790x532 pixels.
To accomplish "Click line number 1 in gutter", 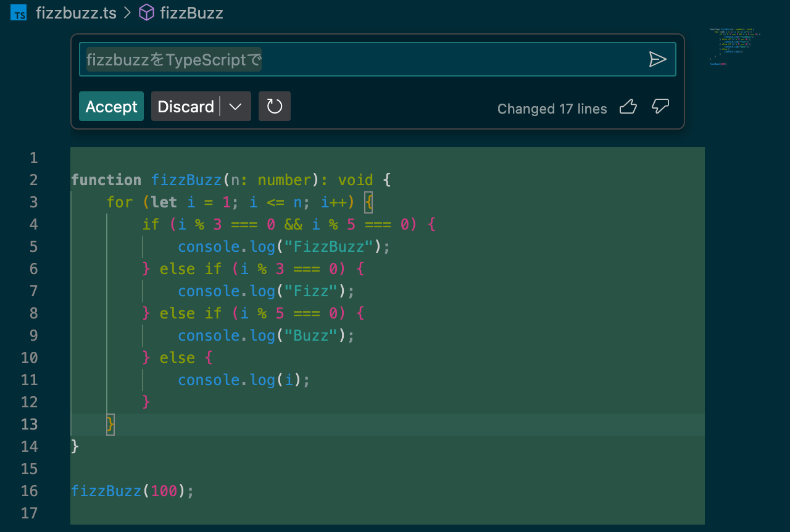I will click(x=33, y=158).
